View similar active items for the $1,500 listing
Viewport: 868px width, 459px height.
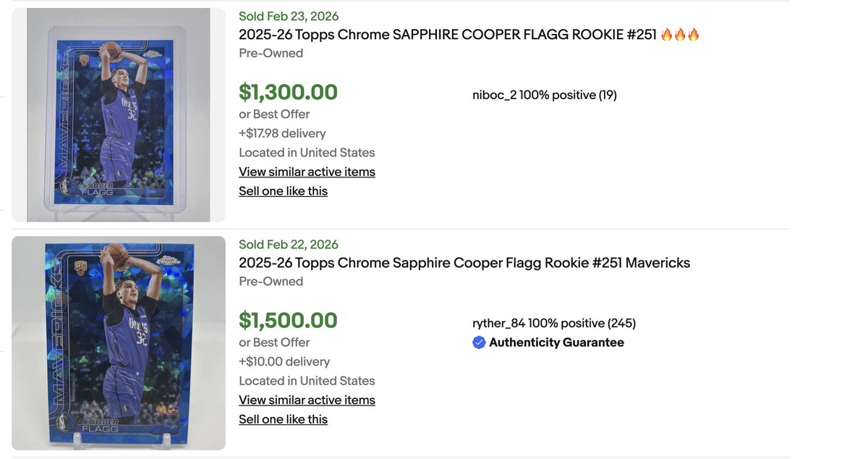tap(307, 400)
